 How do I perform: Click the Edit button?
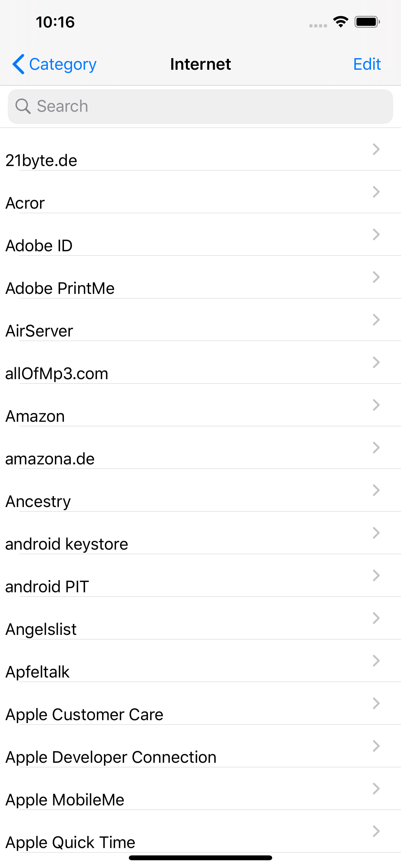pyautogui.click(x=367, y=64)
